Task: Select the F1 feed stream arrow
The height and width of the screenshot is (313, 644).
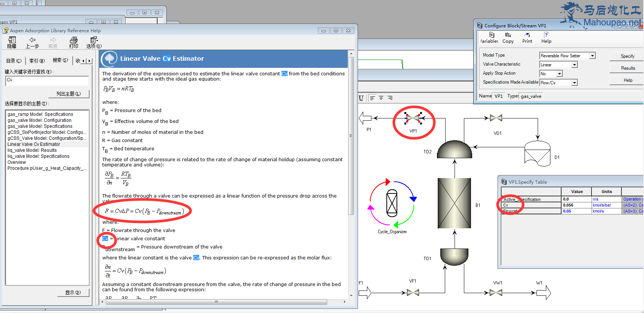Action: (365, 292)
